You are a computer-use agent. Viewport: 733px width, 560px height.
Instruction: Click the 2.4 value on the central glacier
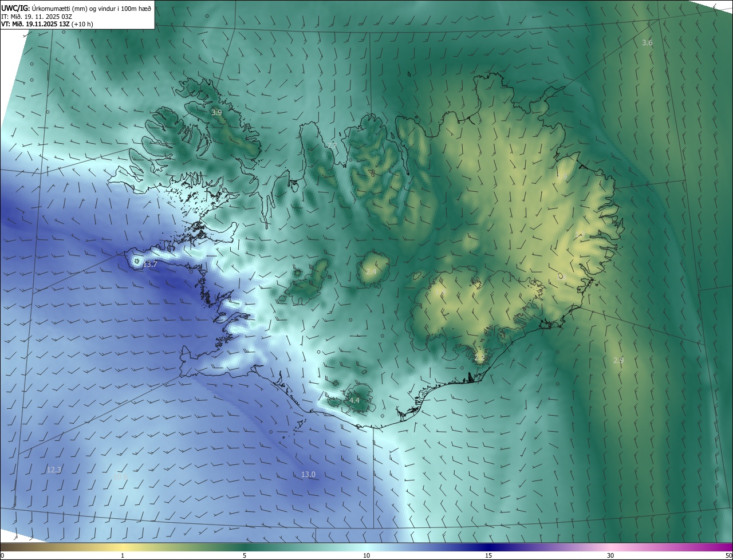[x=371, y=271]
